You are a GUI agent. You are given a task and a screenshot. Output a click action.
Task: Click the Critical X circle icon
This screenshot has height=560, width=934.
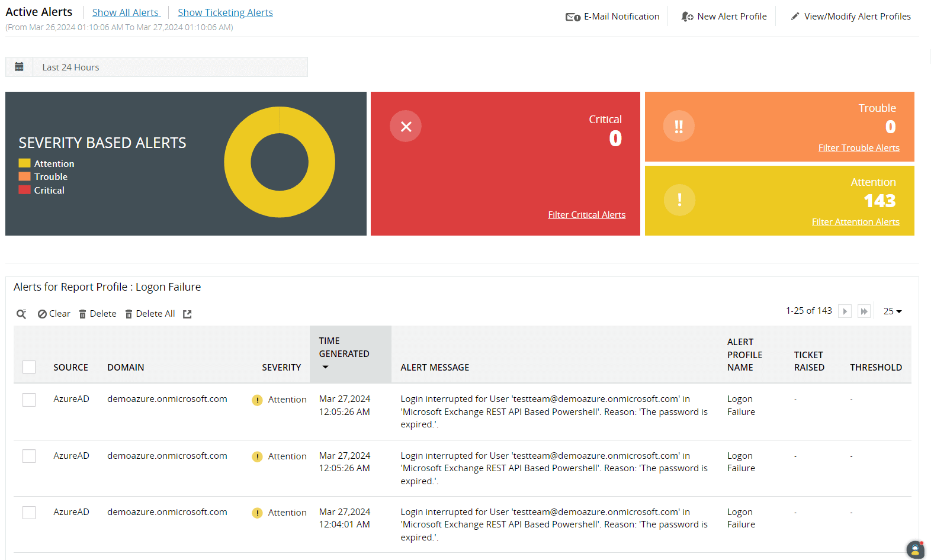pyautogui.click(x=406, y=126)
